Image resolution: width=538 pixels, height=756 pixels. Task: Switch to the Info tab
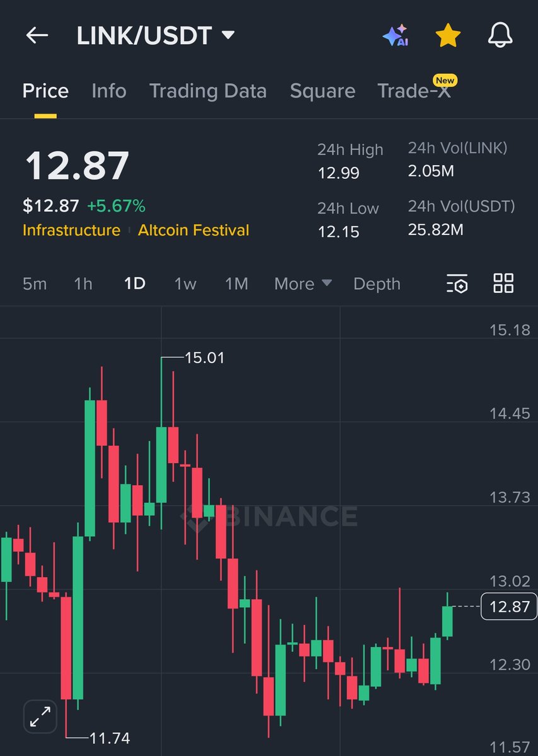(x=109, y=91)
